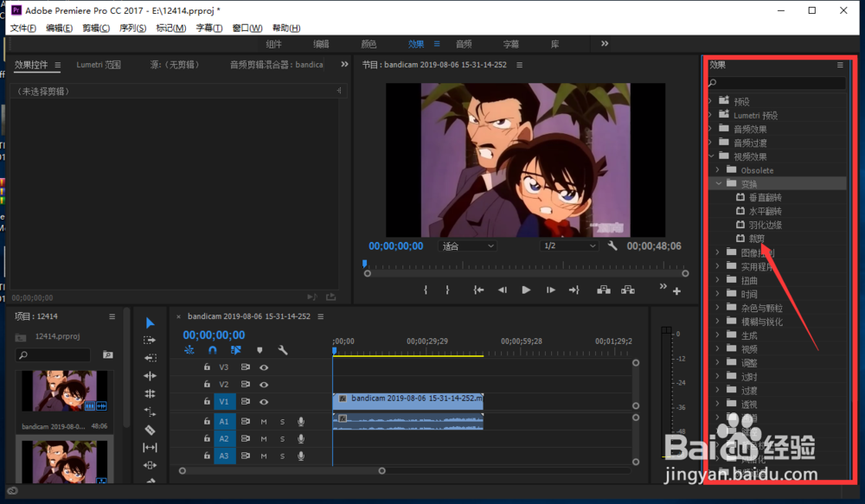Collapse the 变换 folder
Screen dimensions: 865x504
[x=719, y=183]
